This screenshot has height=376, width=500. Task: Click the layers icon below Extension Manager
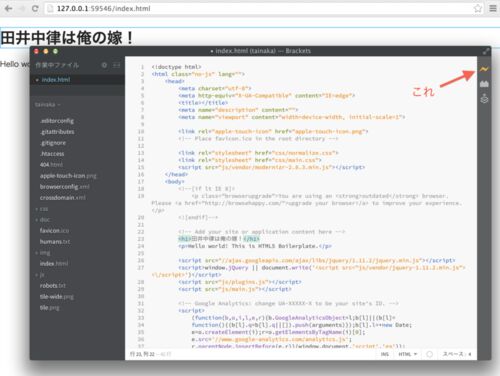click(x=484, y=99)
